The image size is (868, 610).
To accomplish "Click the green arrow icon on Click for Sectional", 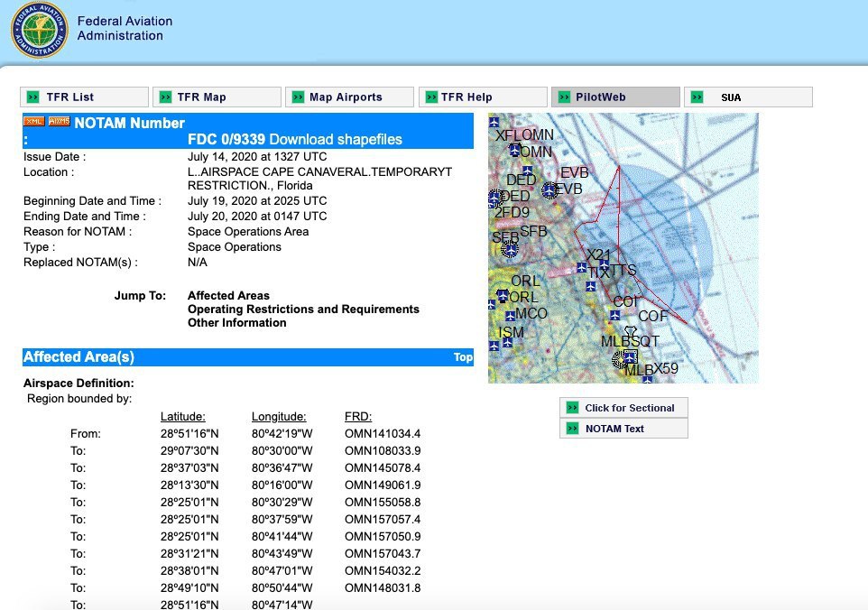I will click(572, 407).
